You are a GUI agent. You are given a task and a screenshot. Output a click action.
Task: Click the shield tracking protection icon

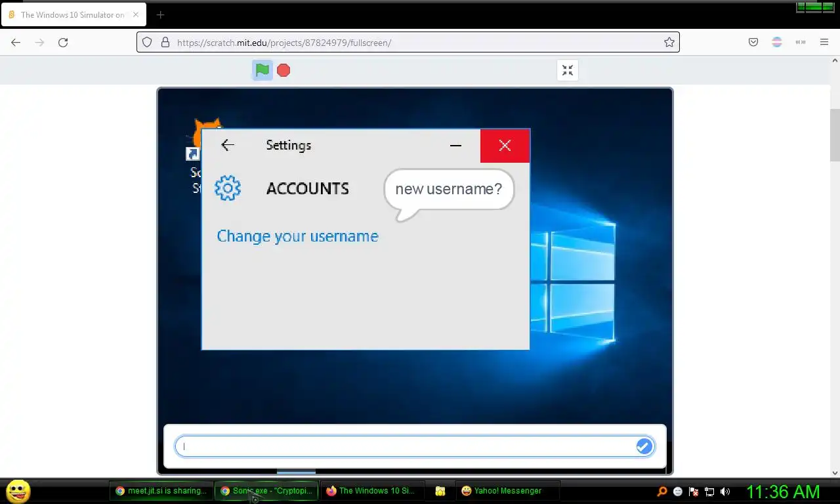[x=147, y=42]
